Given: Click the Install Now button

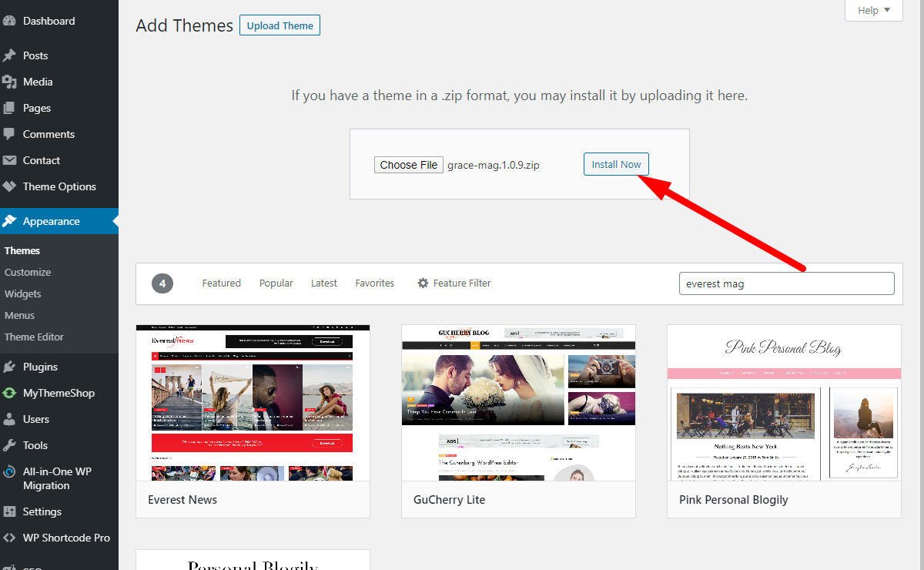Looking at the screenshot, I should pyautogui.click(x=616, y=164).
